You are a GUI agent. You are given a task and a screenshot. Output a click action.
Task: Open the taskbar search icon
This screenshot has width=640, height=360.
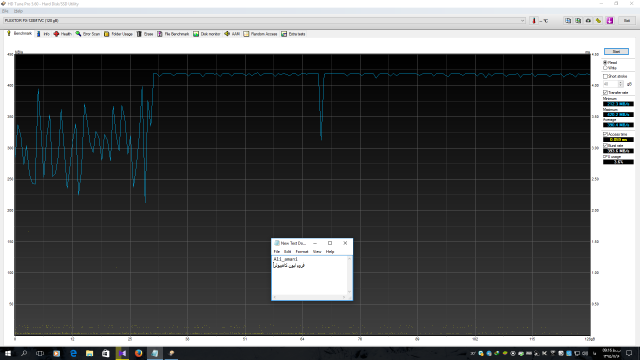coord(24,353)
